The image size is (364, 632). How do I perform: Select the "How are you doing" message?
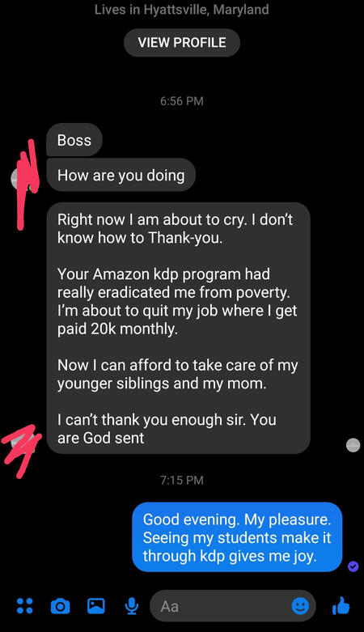pos(121,176)
